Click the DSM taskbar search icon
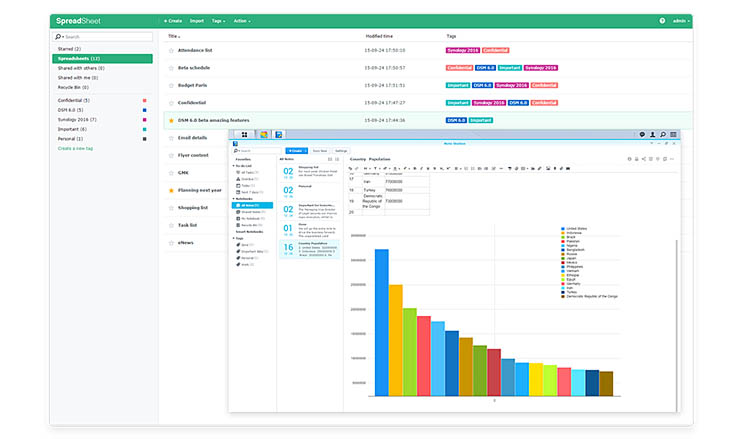This screenshot has height=439, width=740. (663, 134)
